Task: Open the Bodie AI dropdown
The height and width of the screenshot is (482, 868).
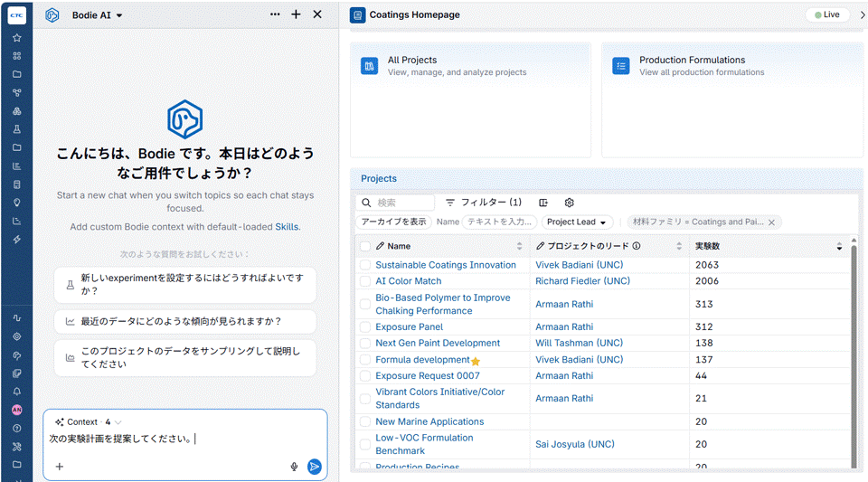Action: click(x=97, y=15)
